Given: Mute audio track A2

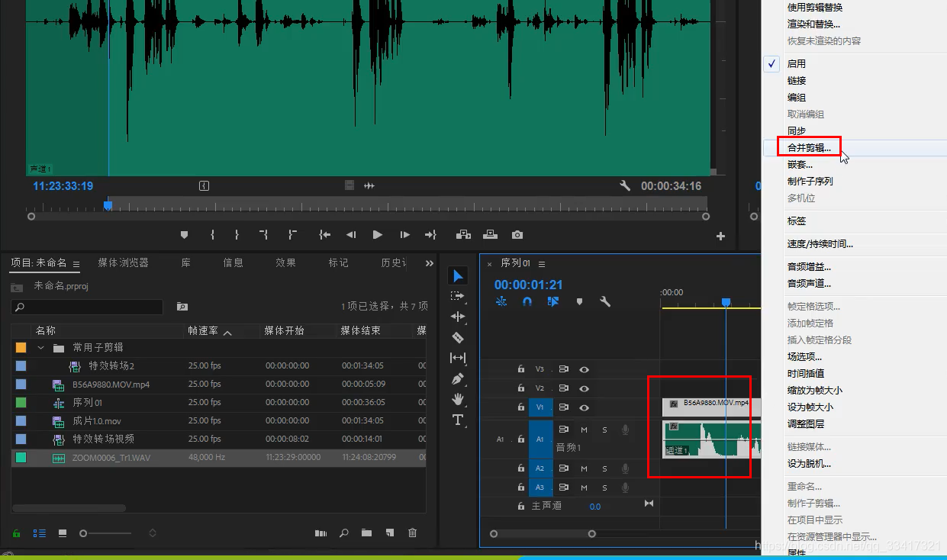Looking at the screenshot, I should pyautogui.click(x=584, y=468).
